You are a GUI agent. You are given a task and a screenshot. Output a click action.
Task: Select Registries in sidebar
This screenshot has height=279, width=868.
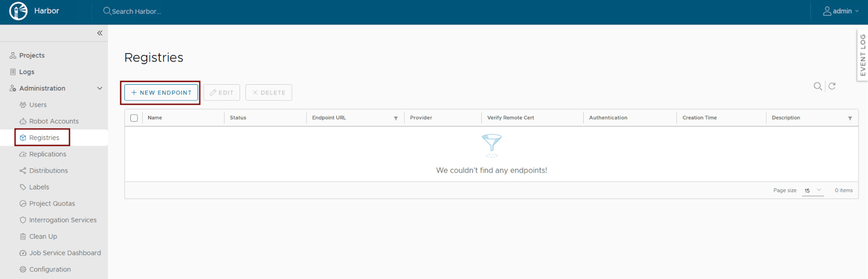(44, 138)
